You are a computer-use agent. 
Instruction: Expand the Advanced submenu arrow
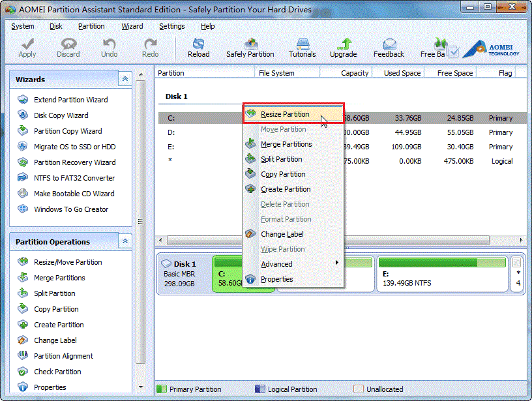click(336, 263)
